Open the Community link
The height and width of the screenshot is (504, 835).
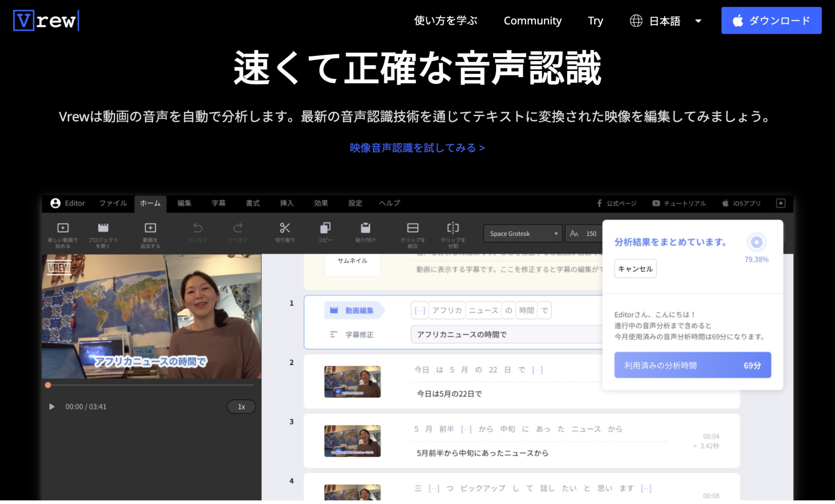point(532,20)
